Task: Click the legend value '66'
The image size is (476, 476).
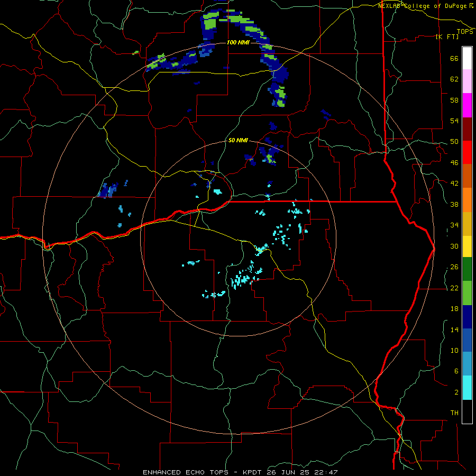Action: (x=454, y=59)
